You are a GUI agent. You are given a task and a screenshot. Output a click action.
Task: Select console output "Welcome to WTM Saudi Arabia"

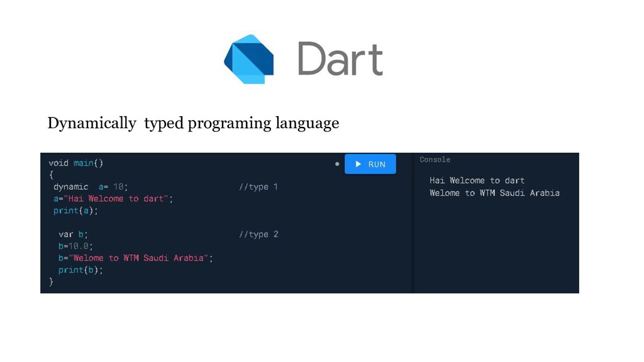[x=494, y=193]
